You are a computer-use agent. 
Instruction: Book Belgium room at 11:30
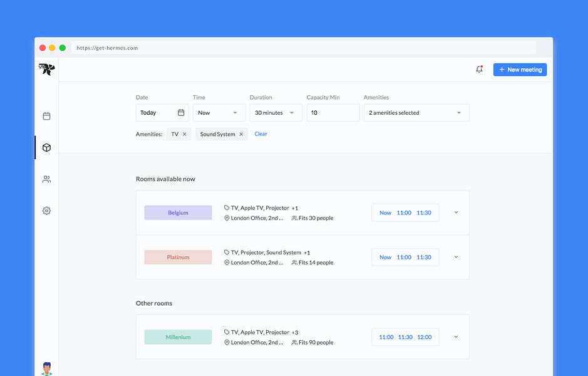tap(424, 213)
